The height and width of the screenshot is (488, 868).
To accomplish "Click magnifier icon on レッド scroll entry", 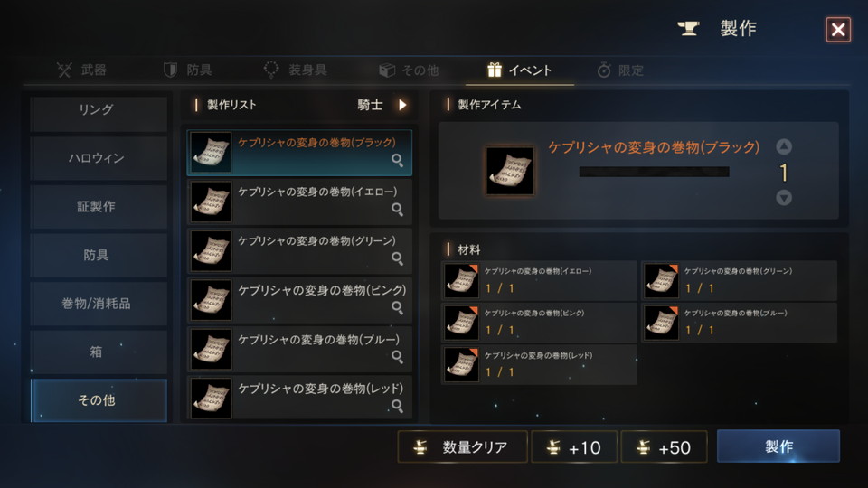I will point(398,406).
